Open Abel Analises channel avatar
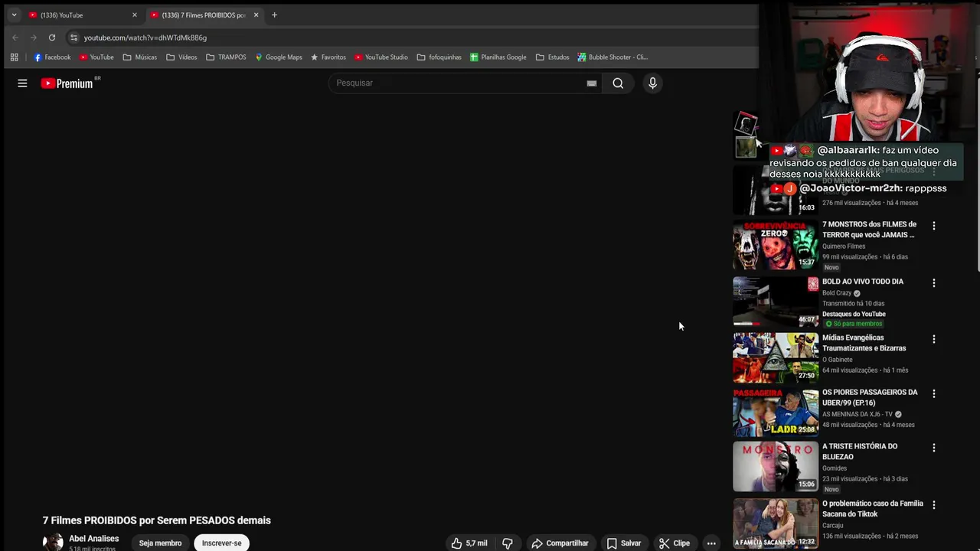This screenshot has width=980, height=551. (53, 543)
